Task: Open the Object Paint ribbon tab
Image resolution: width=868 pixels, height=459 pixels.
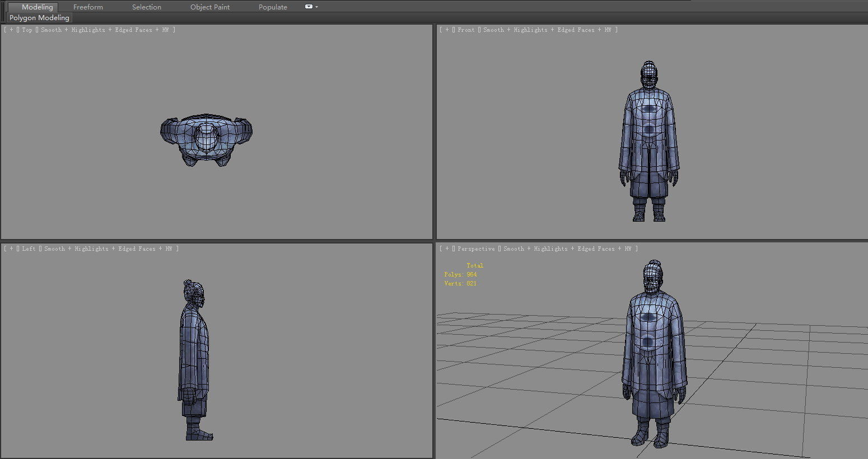Action: click(x=210, y=7)
